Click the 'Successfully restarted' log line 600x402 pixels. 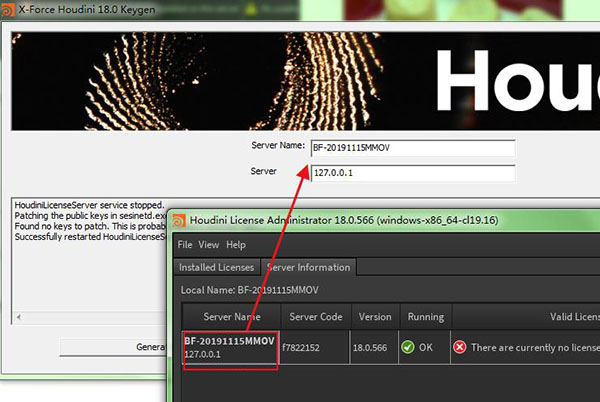click(90, 237)
